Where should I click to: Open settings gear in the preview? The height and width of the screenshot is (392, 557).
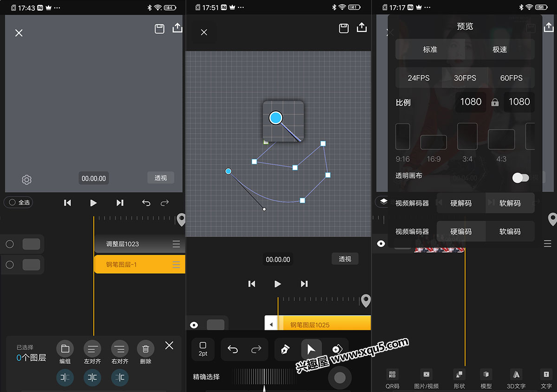pos(27,180)
